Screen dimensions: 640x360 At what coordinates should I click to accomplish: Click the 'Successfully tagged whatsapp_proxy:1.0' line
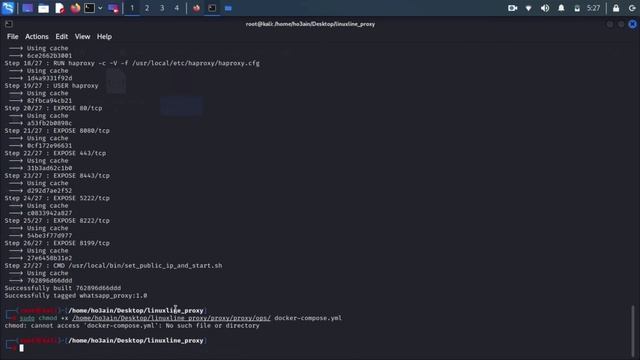(x=76, y=296)
